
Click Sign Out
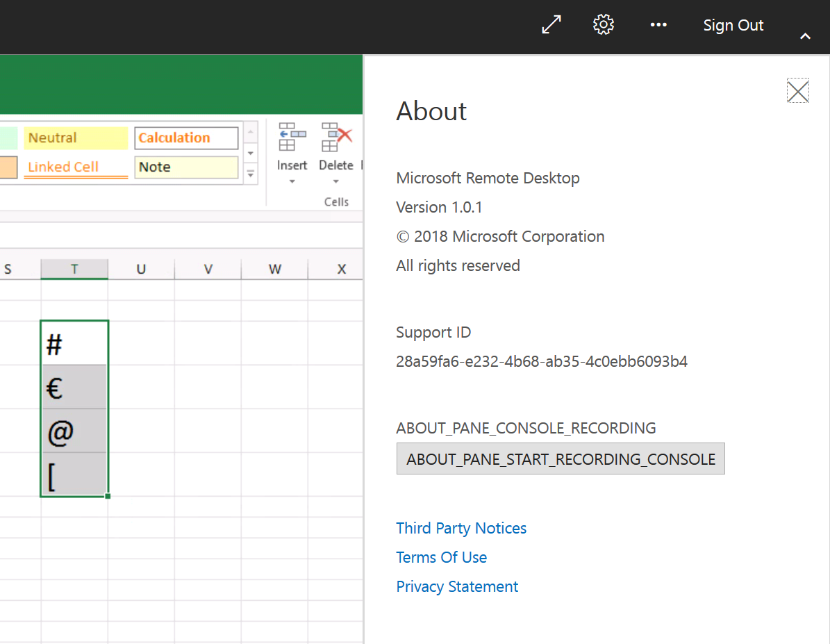[733, 26]
